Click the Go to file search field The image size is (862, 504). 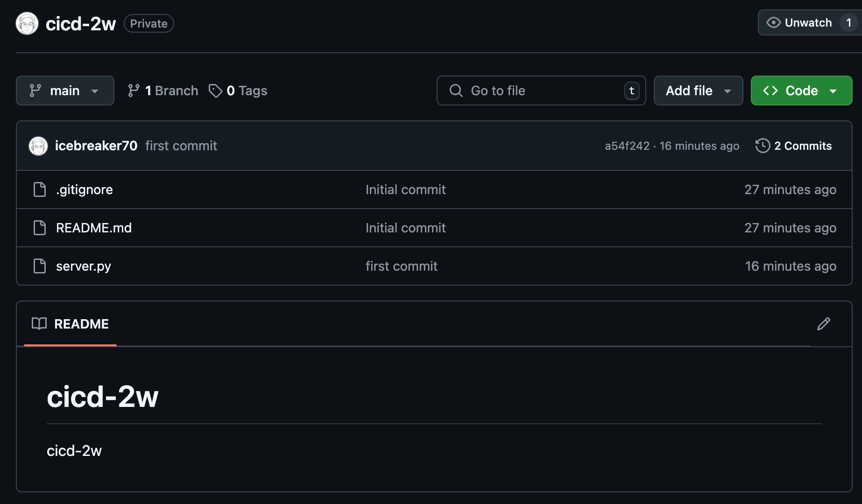[541, 91]
